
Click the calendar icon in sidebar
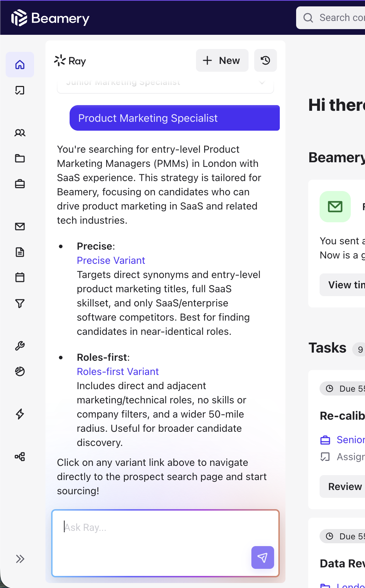pyautogui.click(x=20, y=277)
